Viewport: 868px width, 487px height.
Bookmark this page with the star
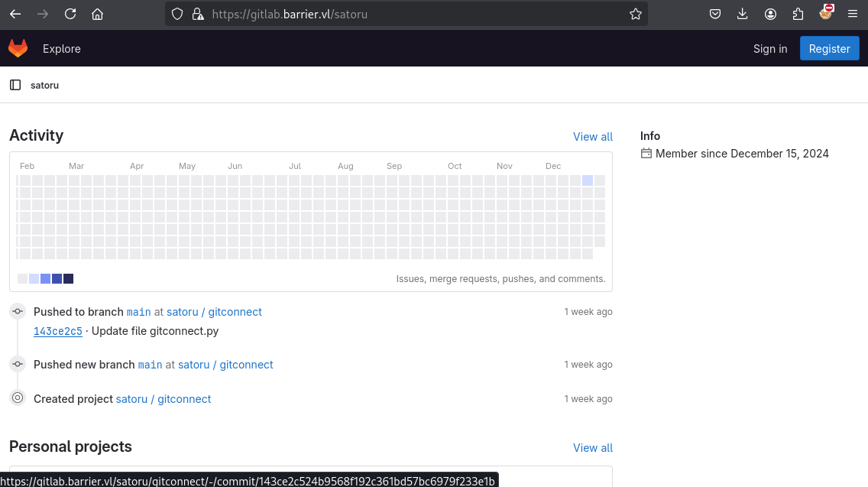pos(636,14)
